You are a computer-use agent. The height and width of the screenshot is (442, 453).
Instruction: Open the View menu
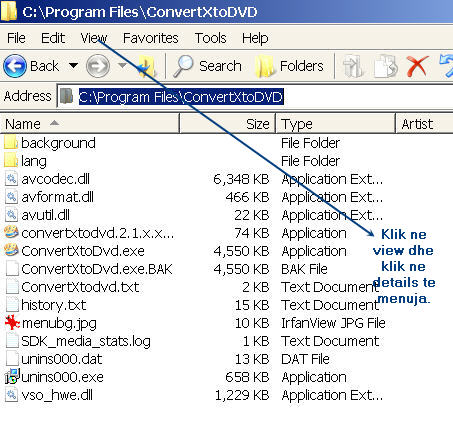coord(94,38)
